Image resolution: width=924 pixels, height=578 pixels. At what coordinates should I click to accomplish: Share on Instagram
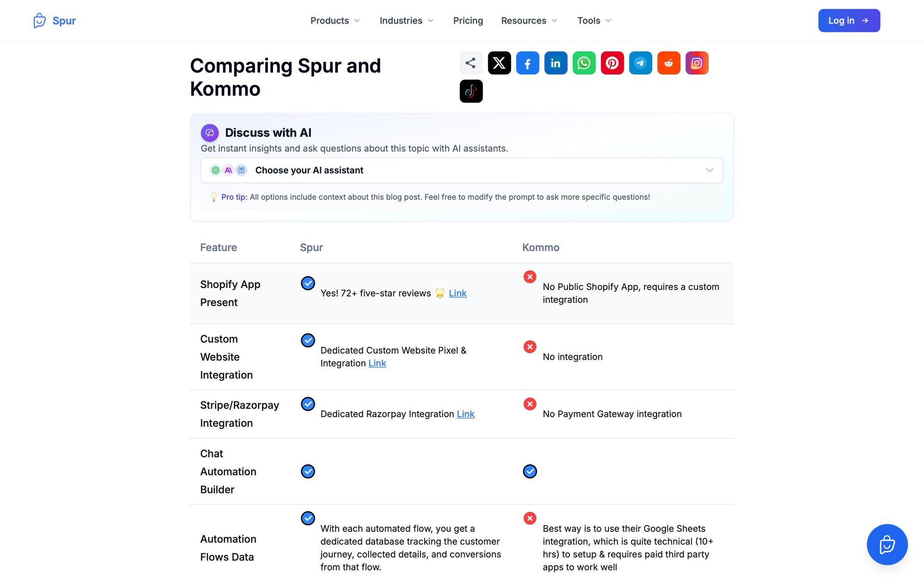(696, 62)
